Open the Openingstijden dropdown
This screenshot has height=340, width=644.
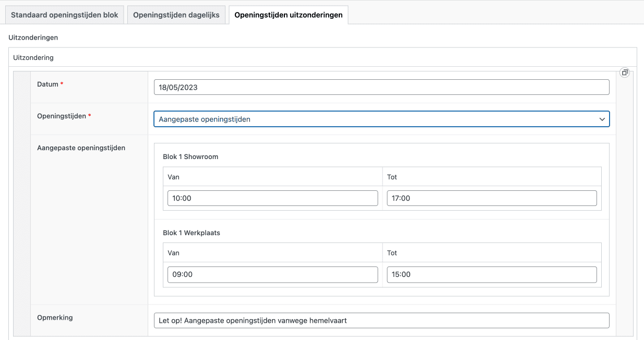pos(381,119)
